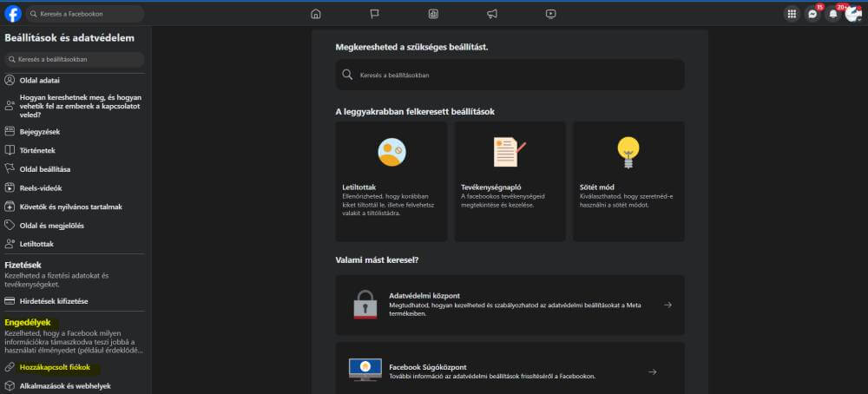Viewport: 868px width, 394px height.
Task: Open the profile avatar menu
Action: 853,15
